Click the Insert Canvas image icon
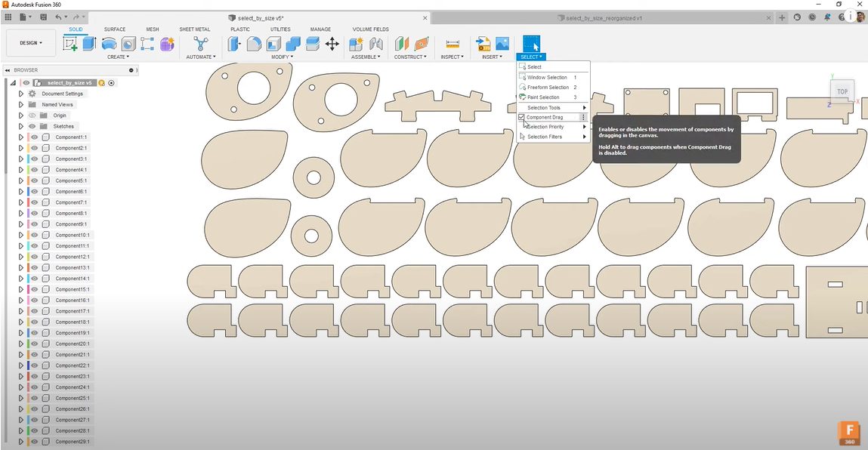 tap(502, 44)
